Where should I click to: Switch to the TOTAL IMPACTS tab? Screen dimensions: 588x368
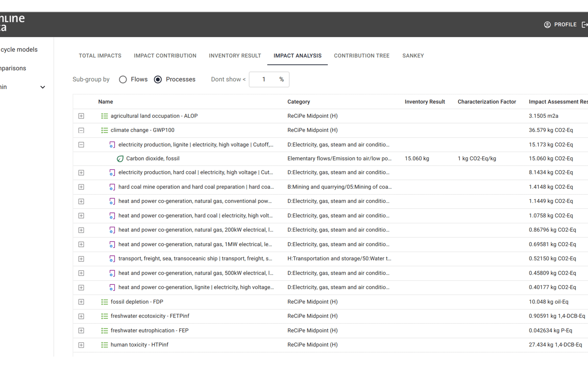point(100,56)
